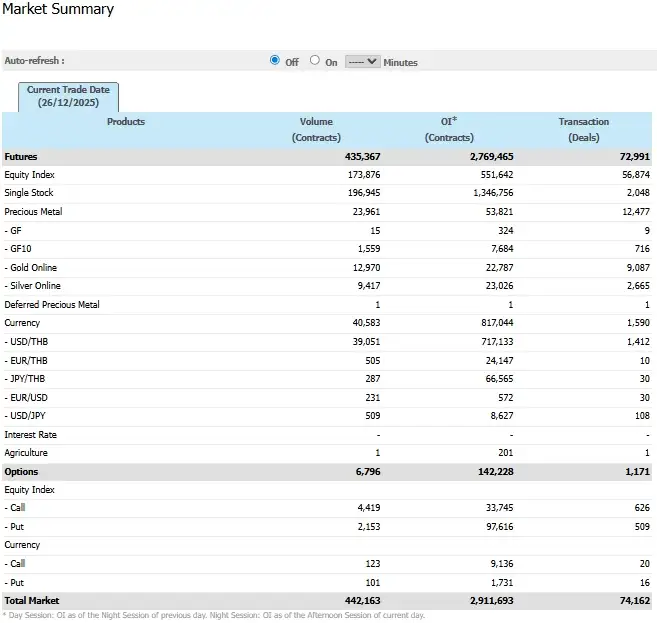Click the Volume (Contracts) column header
Viewport: 657px width, 623px height.
[x=316, y=129]
